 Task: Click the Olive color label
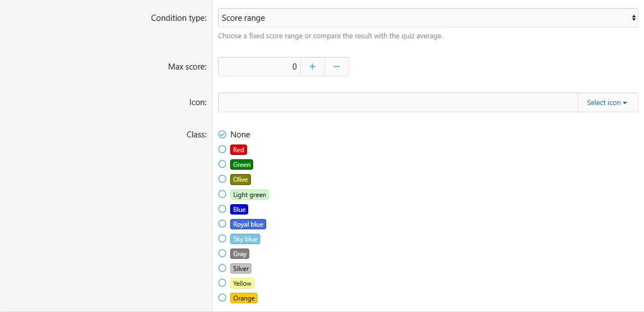(x=240, y=180)
